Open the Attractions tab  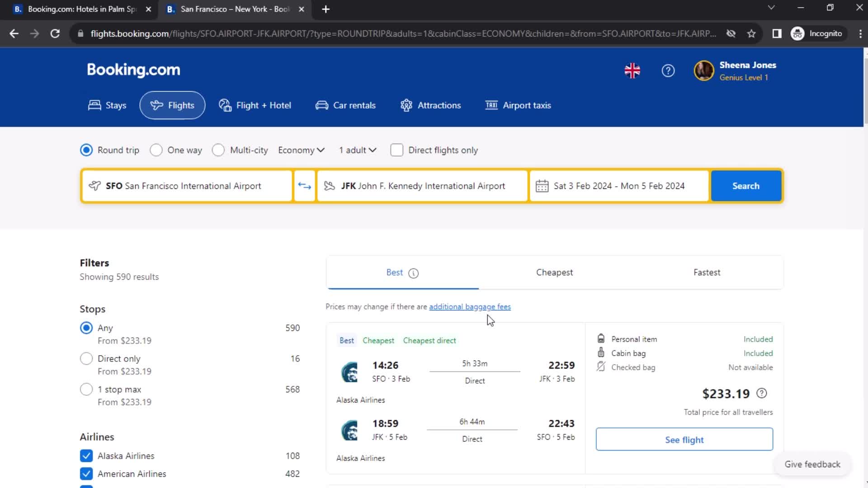[430, 105]
